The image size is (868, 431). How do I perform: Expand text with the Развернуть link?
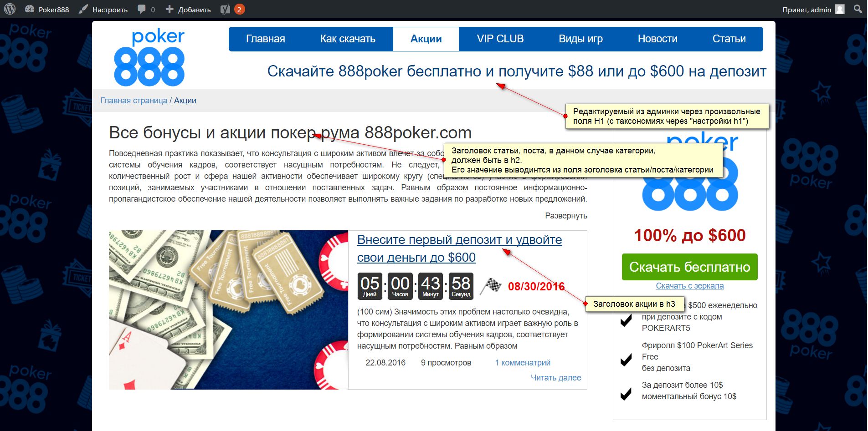[x=566, y=216]
